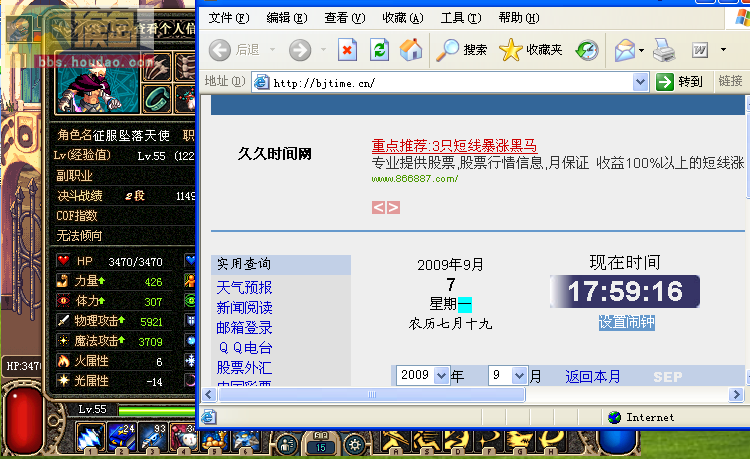Screen dimensions: 750x459
Task: Activate game skill slot H
Action: tap(551, 442)
